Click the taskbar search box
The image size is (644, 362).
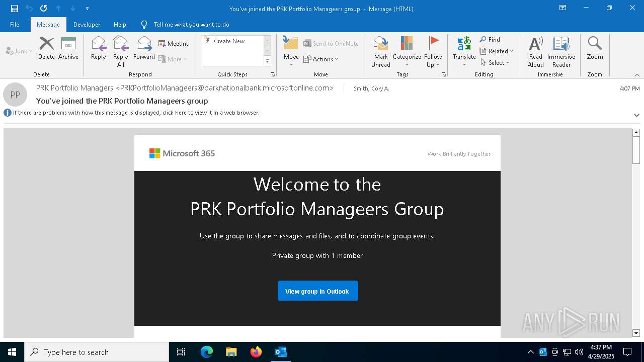click(97, 352)
